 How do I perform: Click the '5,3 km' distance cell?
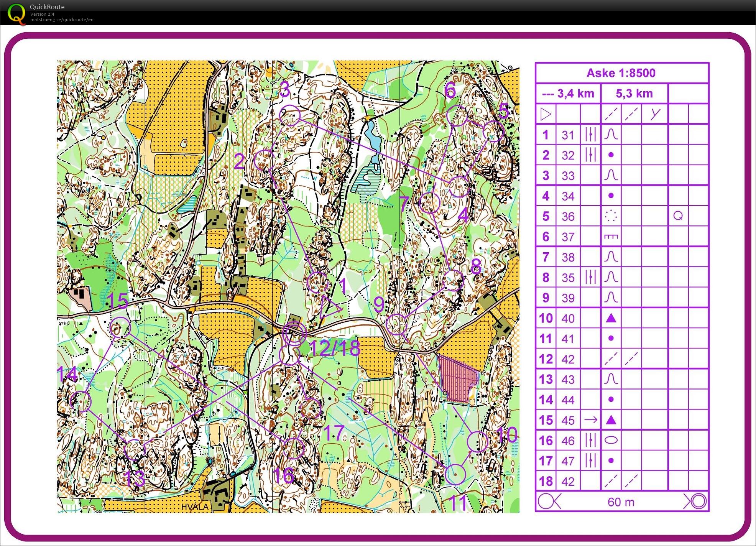tap(634, 93)
